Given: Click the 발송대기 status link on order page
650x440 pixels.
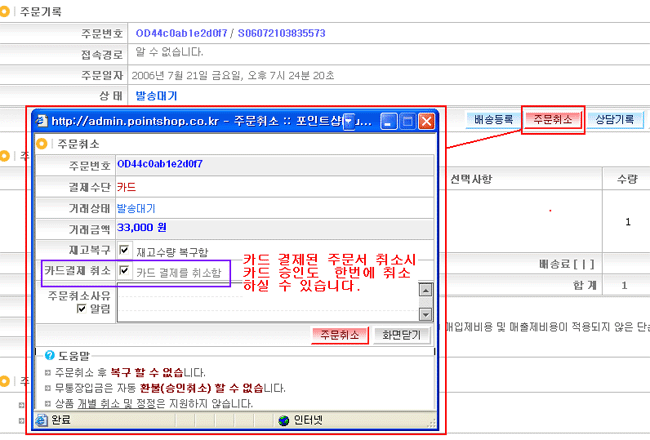Looking at the screenshot, I should tap(158, 96).
